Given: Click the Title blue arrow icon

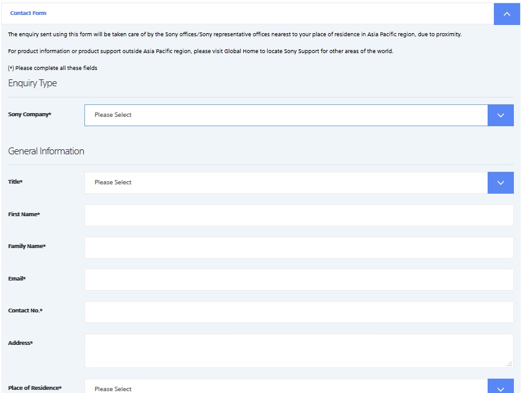Looking at the screenshot, I should (500, 182).
